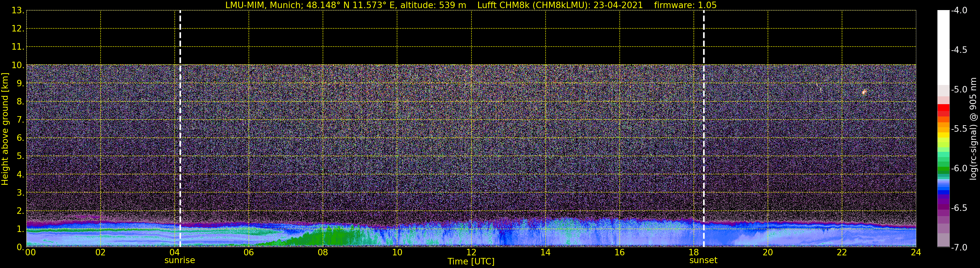Click the colorbar tick label '-5.5'
Image resolution: width=980 pixels, height=268 pixels.
click(959, 129)
